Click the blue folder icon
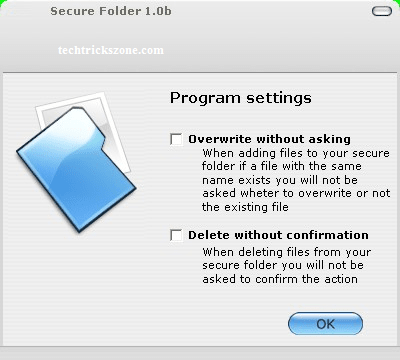Screen dimensions: 400x360 pyautogui.click(x=75, y=170)
